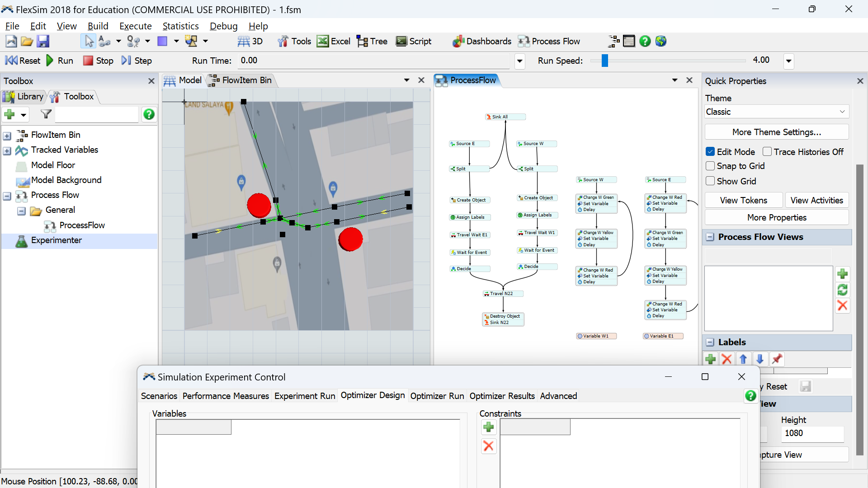Screen dimensions: 868x488
Task: Open the Statistics menu
Action: click(180, 26)
